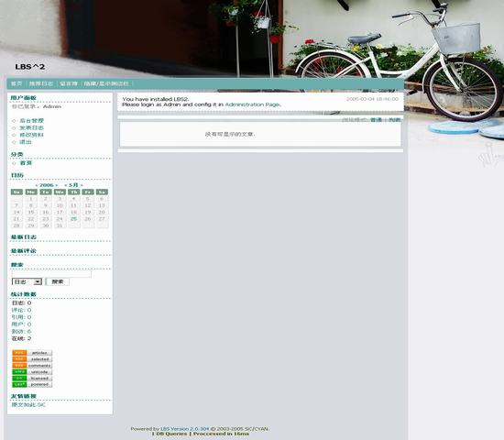Click the LBS Version 2.0.304 footer link
This screenshot has width=504, height=440.
pos(184,429)
